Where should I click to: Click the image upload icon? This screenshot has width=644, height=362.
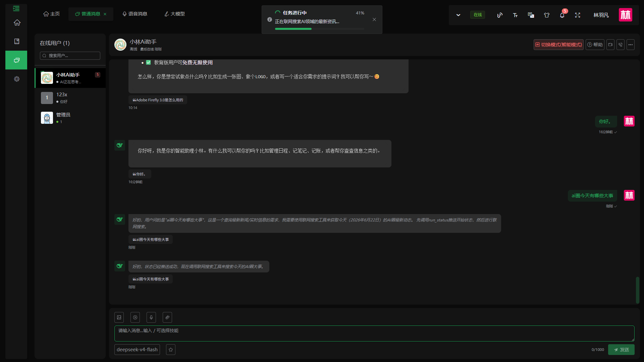point(119,317)
